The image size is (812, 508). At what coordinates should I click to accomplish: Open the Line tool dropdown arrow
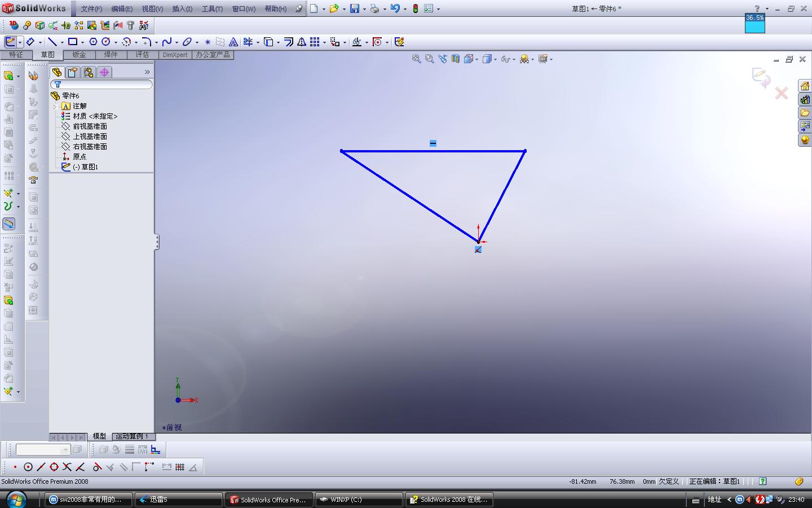coord(62,42)
